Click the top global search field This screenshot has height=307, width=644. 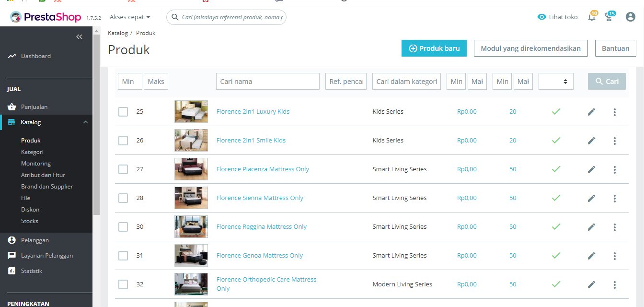pos(226,17)
